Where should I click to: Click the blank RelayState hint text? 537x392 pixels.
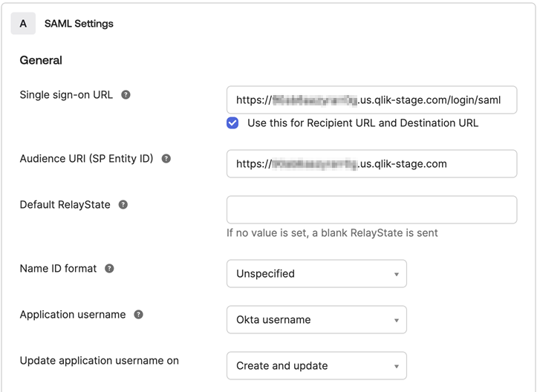(x=332, y=233)
